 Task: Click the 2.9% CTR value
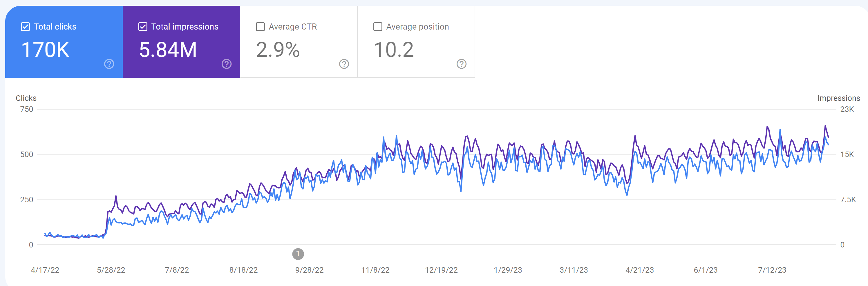tap(278, 50)
